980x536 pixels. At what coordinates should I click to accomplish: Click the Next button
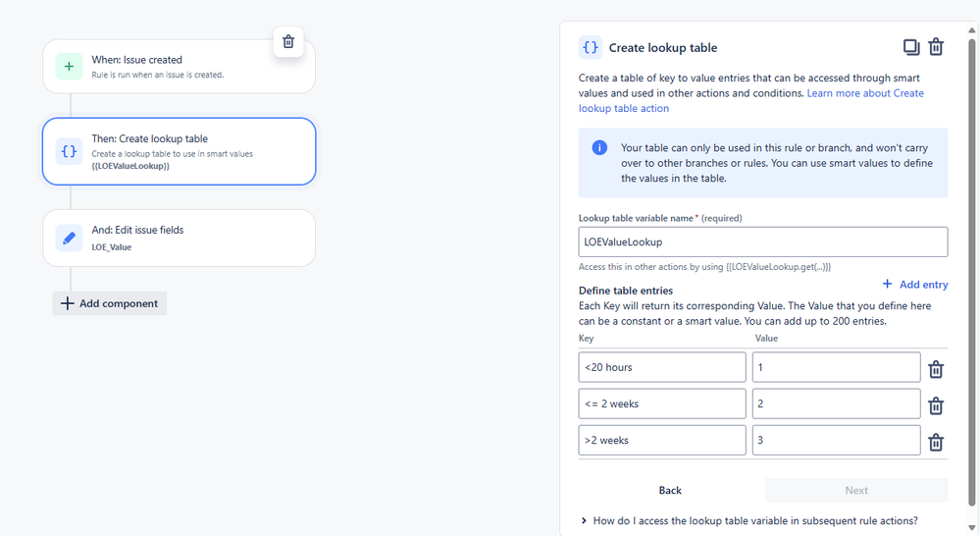pos(856,490)
